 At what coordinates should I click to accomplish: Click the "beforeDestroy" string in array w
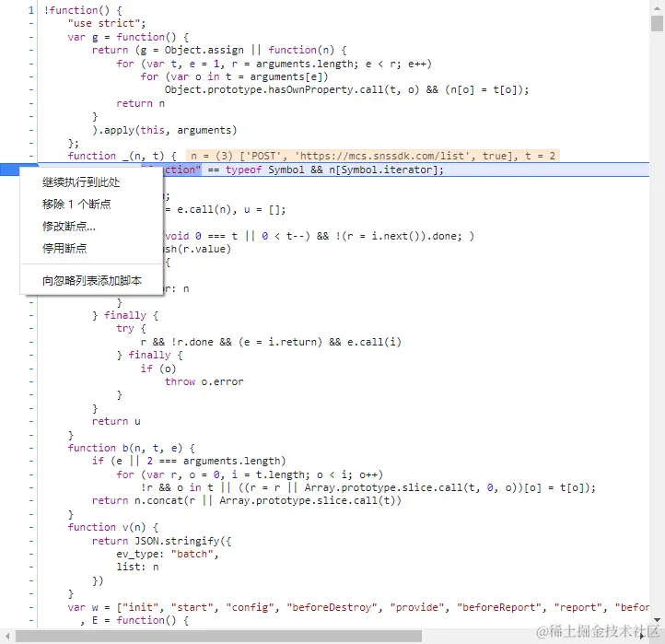[x=332, y=607]
